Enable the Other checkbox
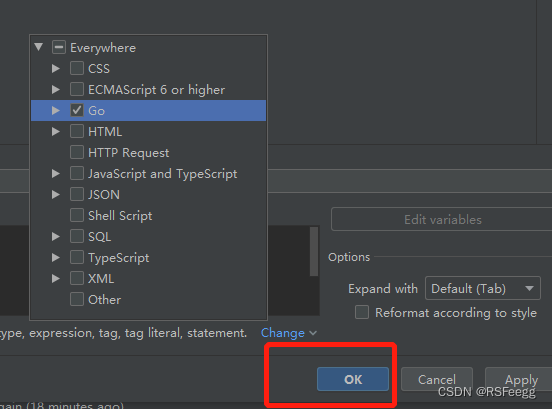The height and width of the screenshot is (409, 552). click(x=77, y=300)
